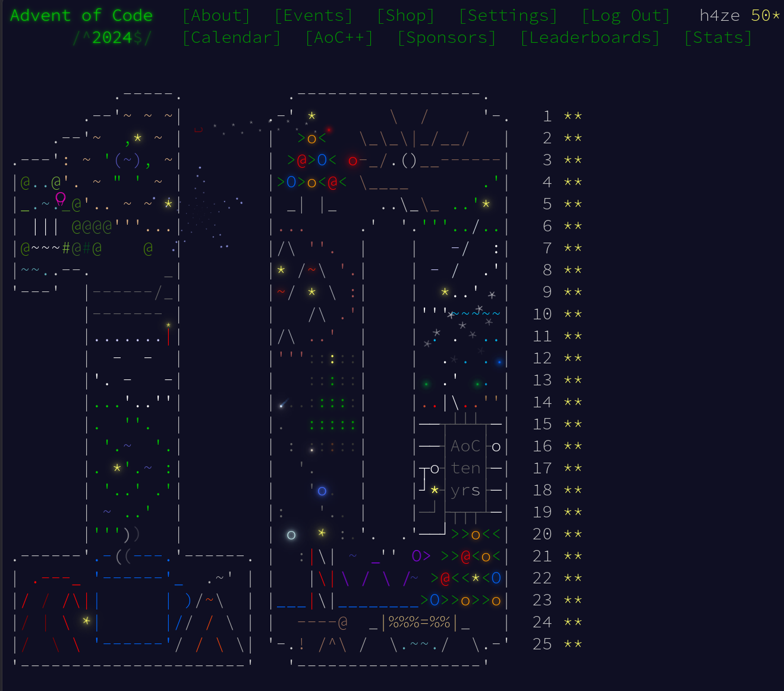784x691 pixels.
Task: Open day 7 puzzle
Action: (547, 248)
